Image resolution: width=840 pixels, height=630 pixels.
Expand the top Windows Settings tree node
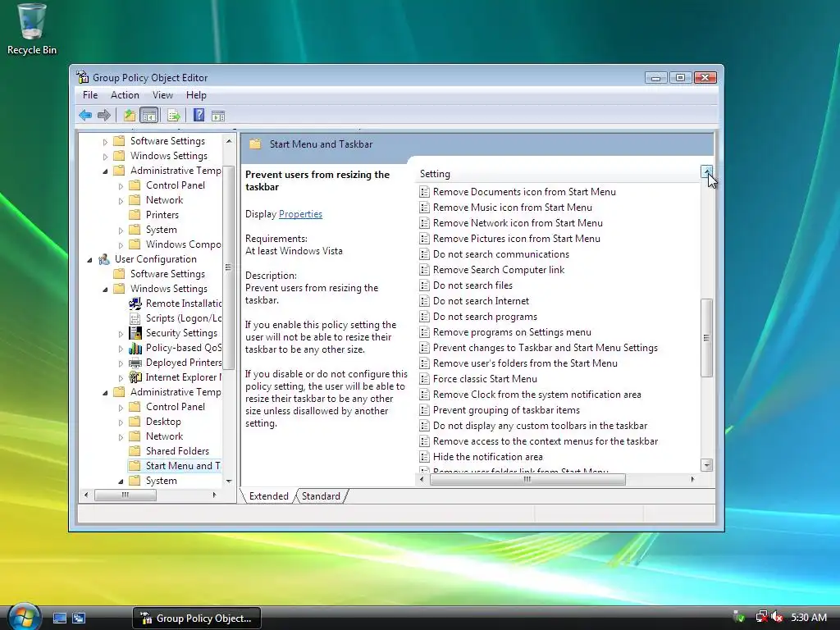pos(105,157)
